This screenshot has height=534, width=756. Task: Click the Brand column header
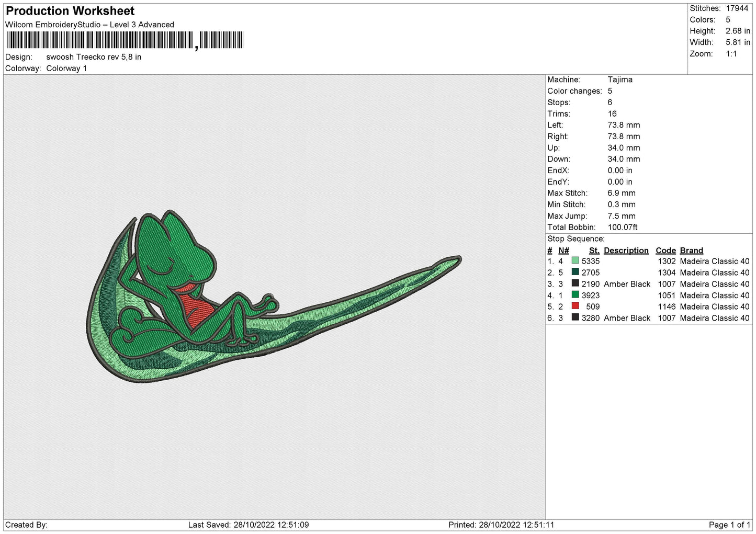point(691,251)
